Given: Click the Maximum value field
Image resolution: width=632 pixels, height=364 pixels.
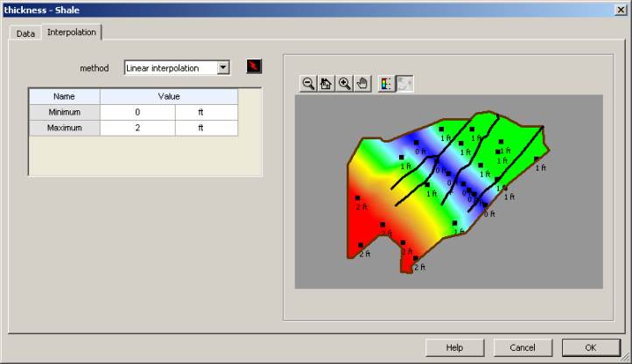Looking at the screenshot, I should 137,128.
